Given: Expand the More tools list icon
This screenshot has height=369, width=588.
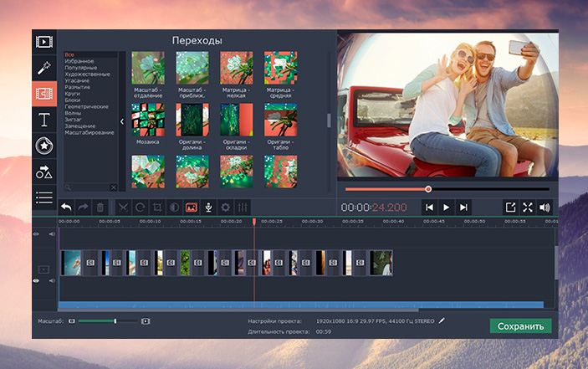Looking at the screenshot, I should click(x=44, y=197).
